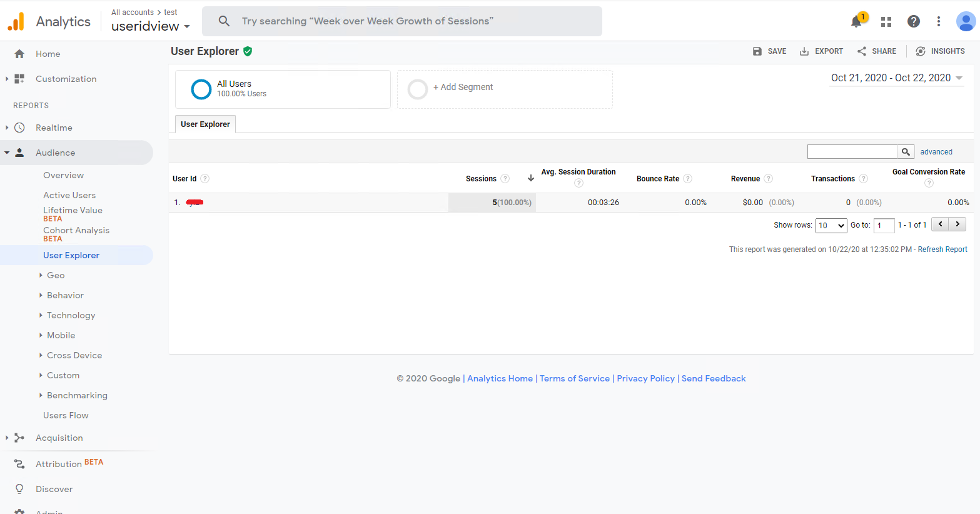The height and width of the screenshot is (514, 980).
Task: Click the table search magnifier button
Action: tap(906, 152)
